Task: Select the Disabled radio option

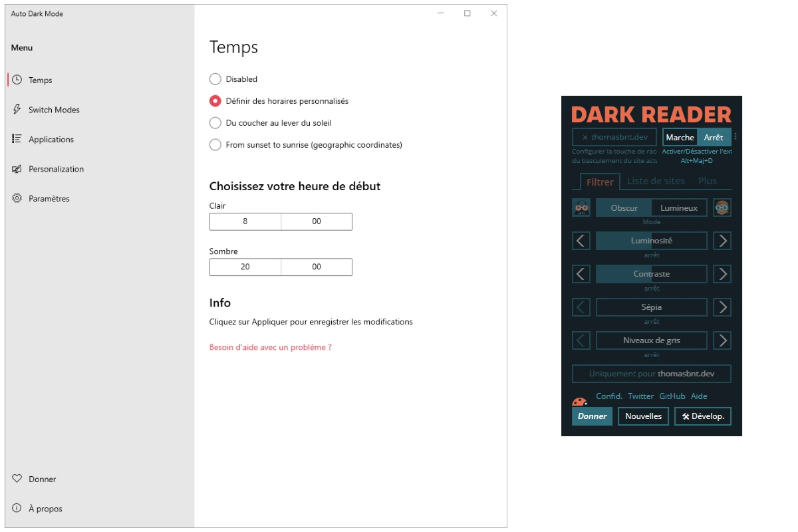Action: pyautogui.click(x=215, y=79)
